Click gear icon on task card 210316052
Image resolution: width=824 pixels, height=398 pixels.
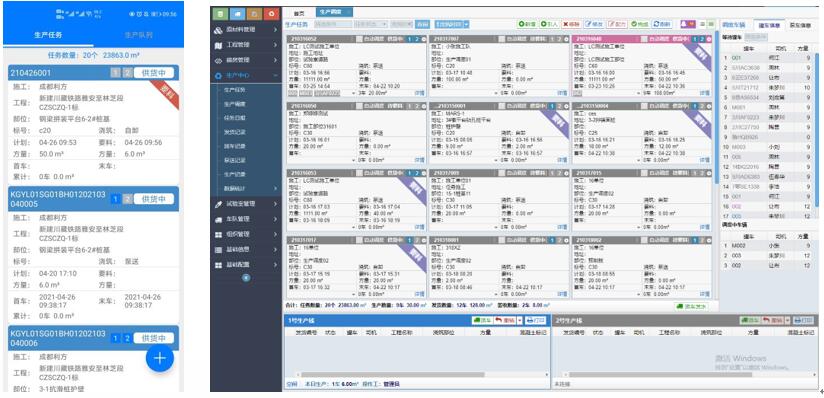tap(424, 39)
